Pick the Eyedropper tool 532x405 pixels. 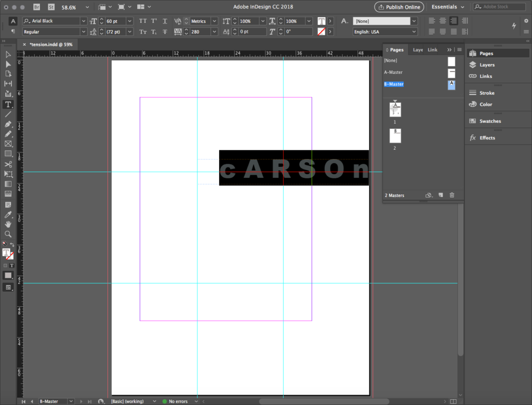coord(8,215)
